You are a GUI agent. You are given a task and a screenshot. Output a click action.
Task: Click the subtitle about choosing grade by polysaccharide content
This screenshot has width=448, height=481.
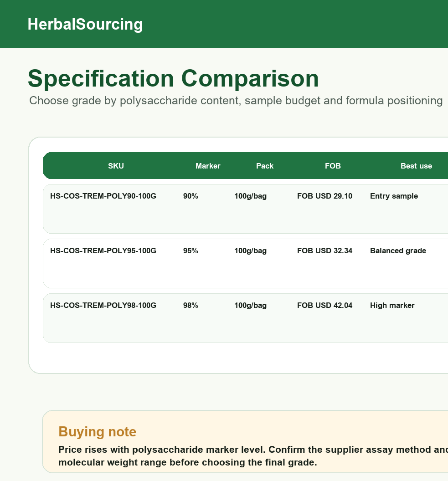point(236,101)
